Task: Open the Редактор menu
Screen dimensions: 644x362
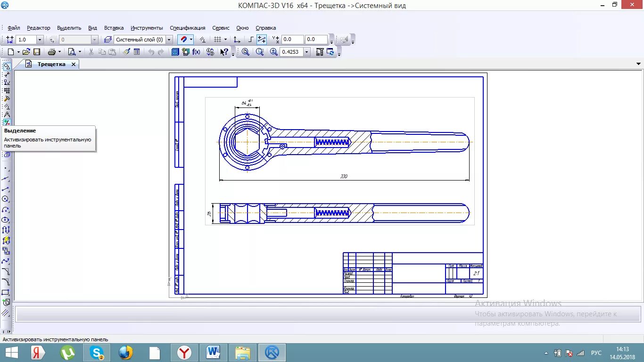Action: coord(38,28)
